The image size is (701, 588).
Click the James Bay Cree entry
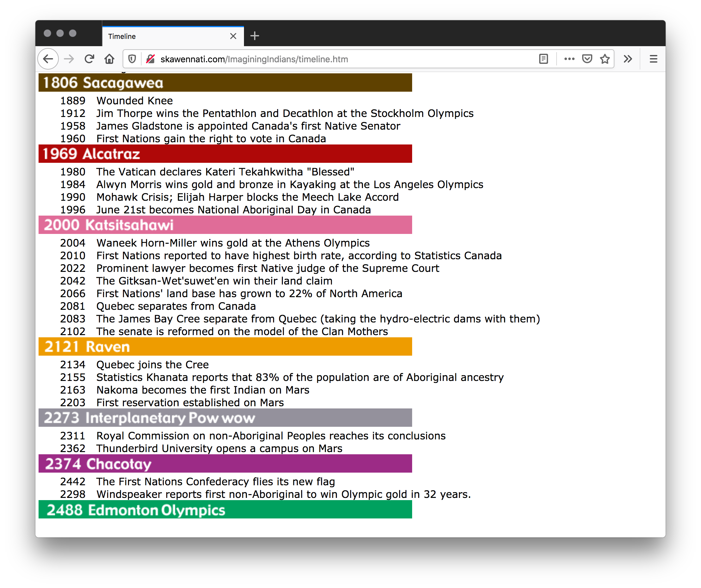[318, 319]
